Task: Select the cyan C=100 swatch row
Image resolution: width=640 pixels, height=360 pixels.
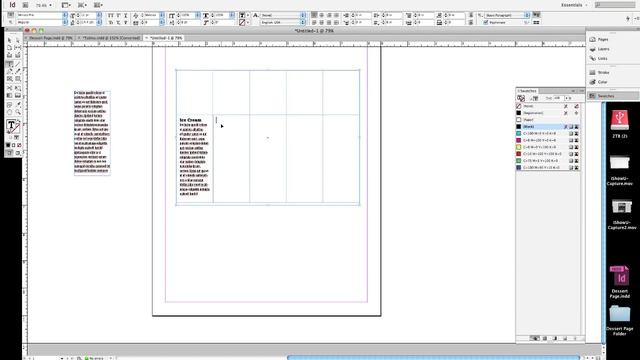Action: tap(547, 133)
